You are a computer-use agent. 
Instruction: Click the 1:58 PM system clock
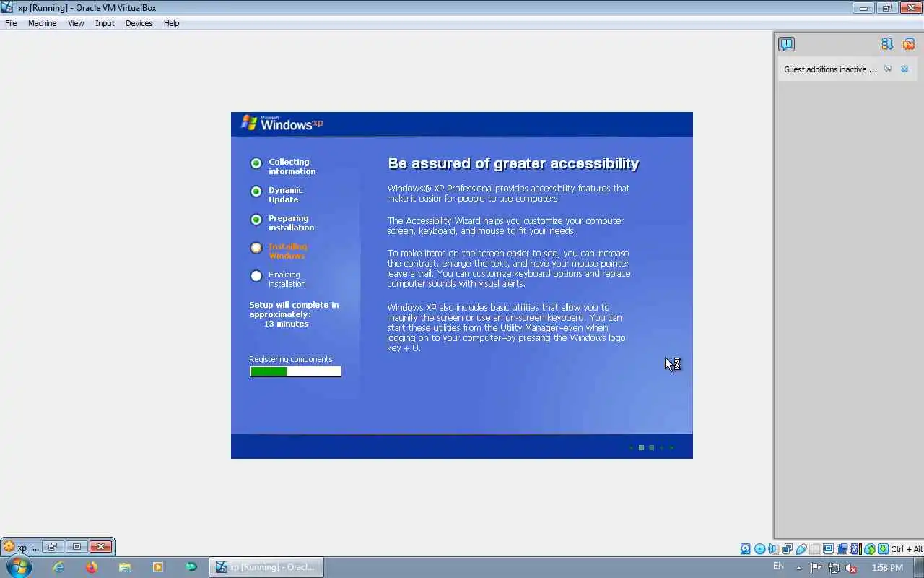(x=887, y=568)
